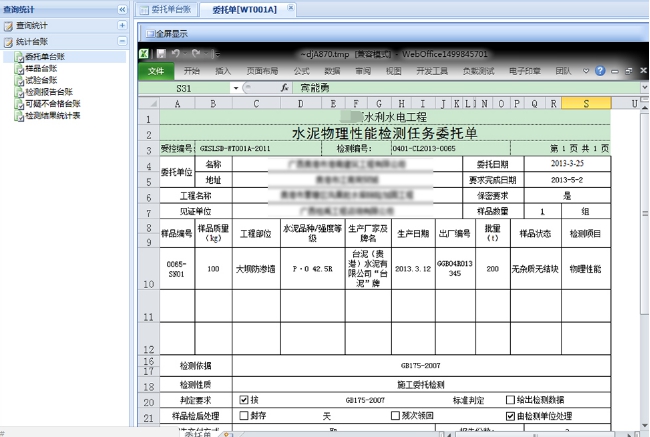Open the 文件 ribbon tab
This screenshot has width=650, height=437.
[x=155, y=71]
